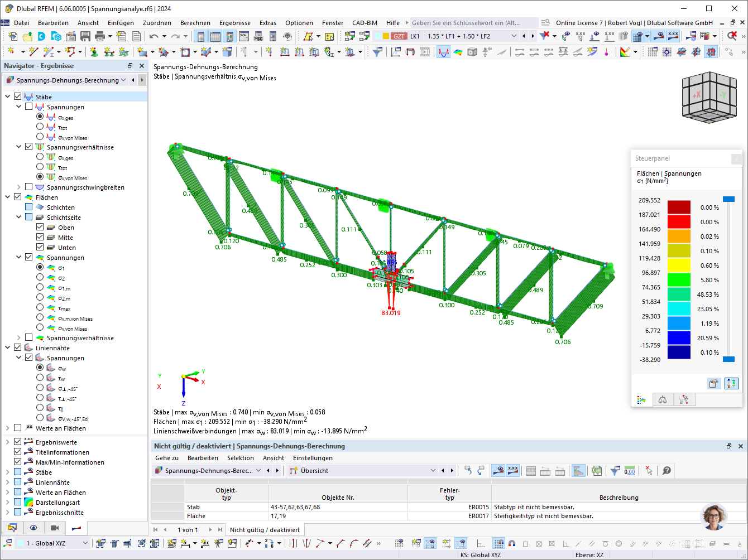Click the keyword search input field
Image resolution: width=748 pixels, height=560 pixels.
[474, 23]
